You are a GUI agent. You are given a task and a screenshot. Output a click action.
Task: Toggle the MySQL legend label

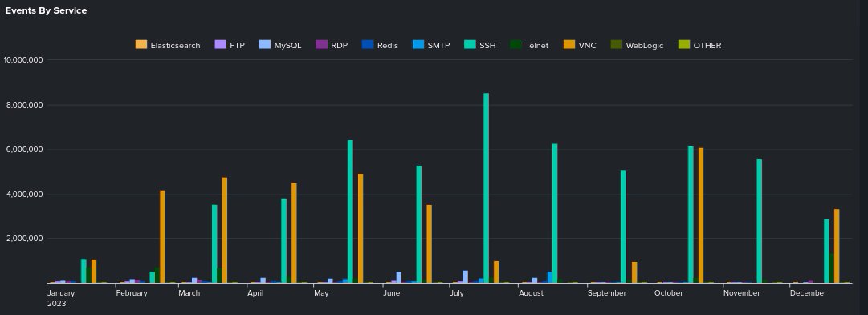coord(287,45)
